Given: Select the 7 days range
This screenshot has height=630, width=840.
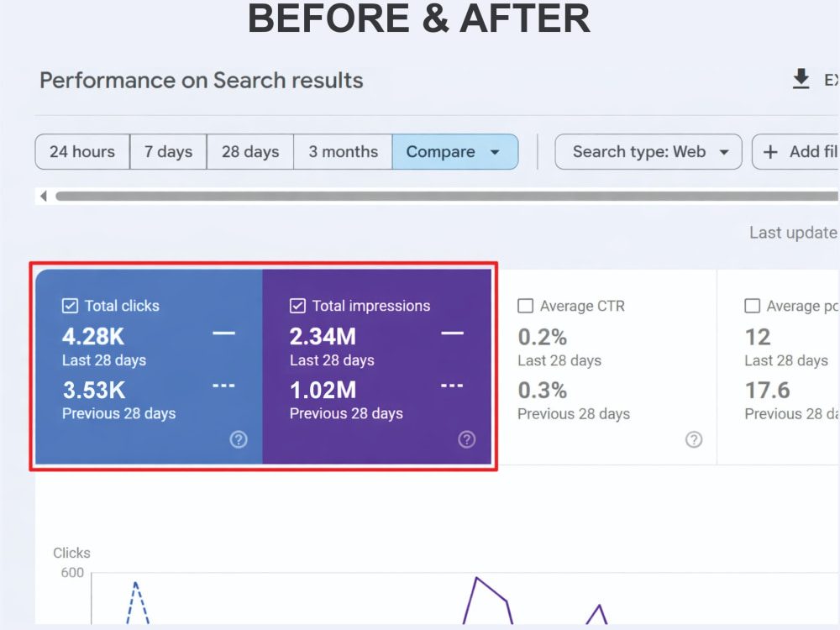Looking at the screenshot, I should point(168,151).
